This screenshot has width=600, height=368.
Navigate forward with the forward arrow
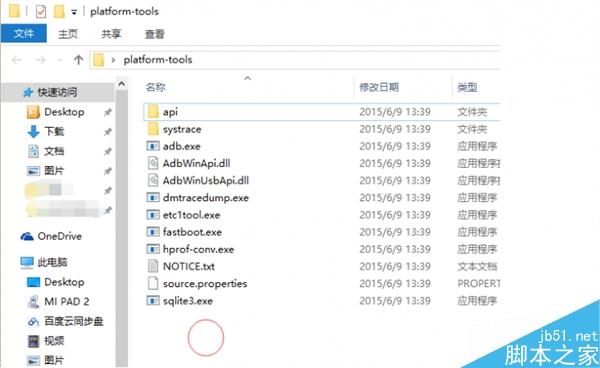tap(41, 60)
